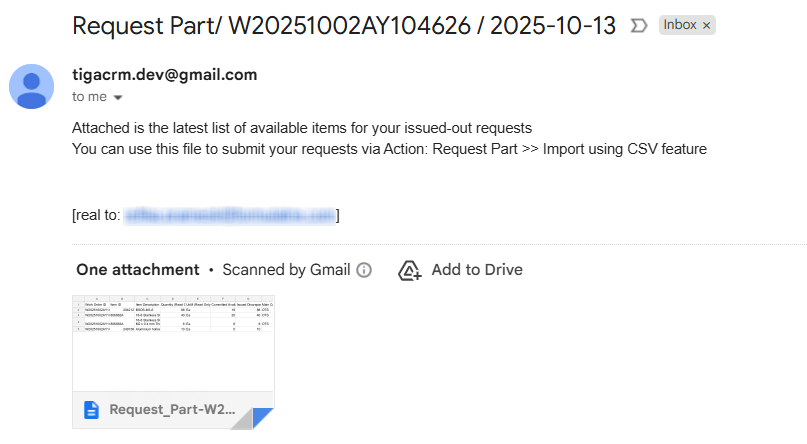Screen dimensions: 807x444
Task: Open the blurred reply-to email link
Action: pyautogui.click(x=228, y=215)
